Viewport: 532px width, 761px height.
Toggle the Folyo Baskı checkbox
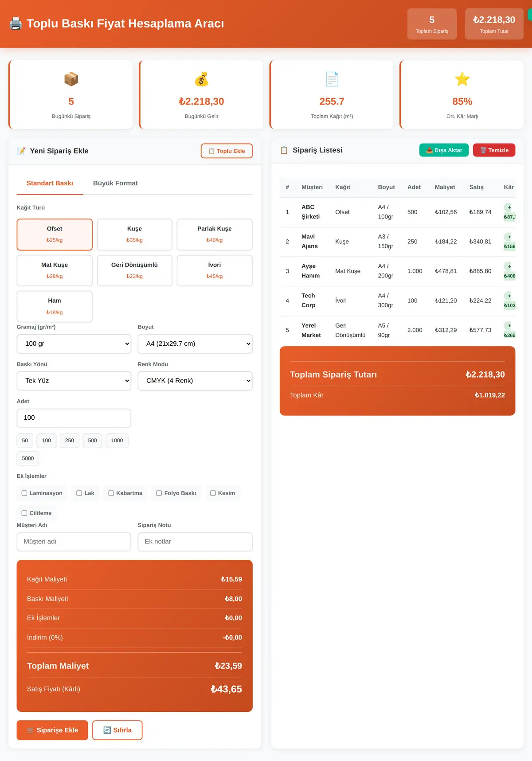point(159,493)
